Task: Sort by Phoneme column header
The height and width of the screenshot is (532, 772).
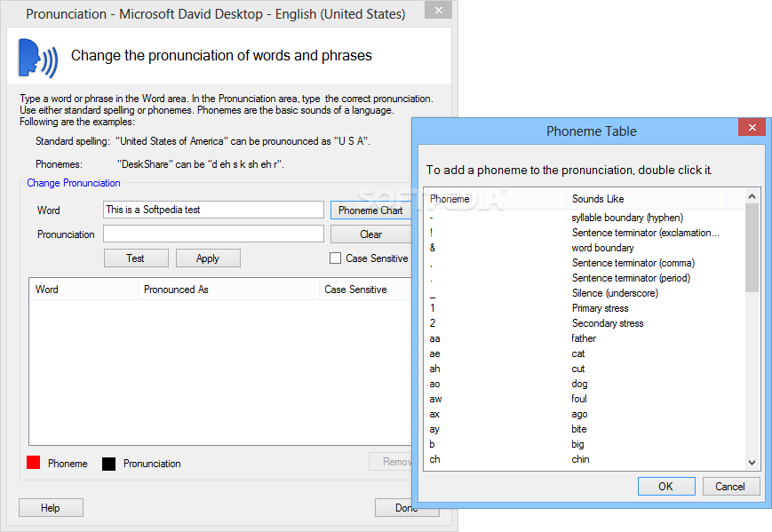Action: 495,199
